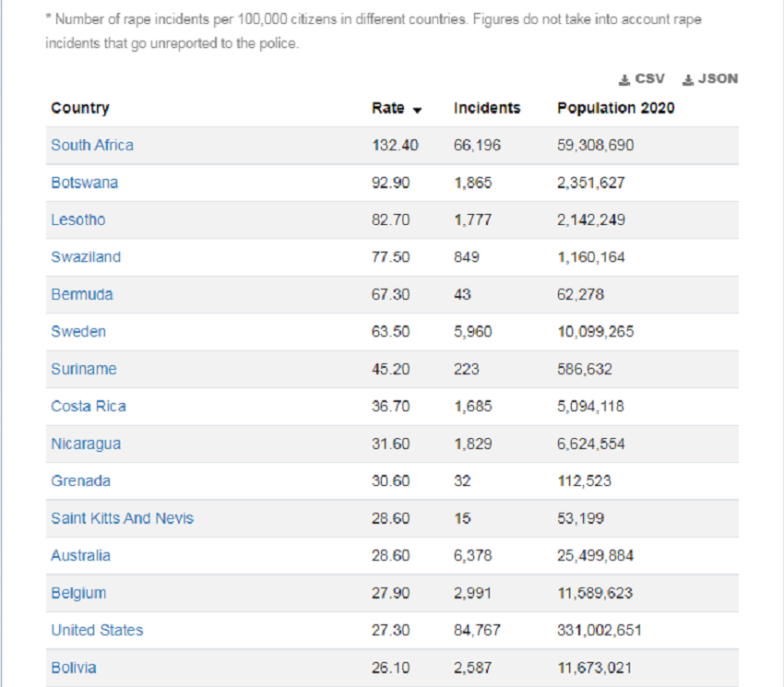Sort by Population 2020 column header
The width and height of the screenshot is (784, 687).
click(615, 108)
